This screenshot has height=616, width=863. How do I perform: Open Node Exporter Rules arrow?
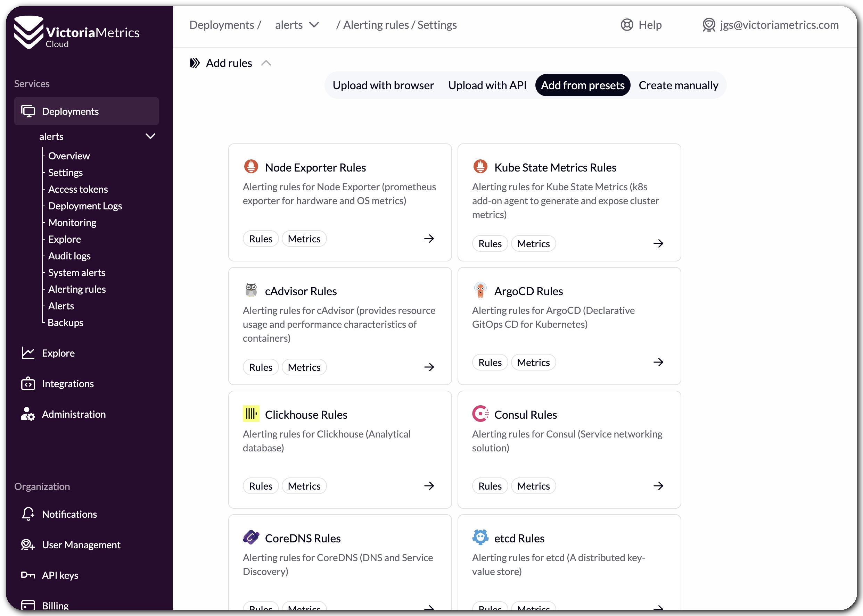pos(429,239)
